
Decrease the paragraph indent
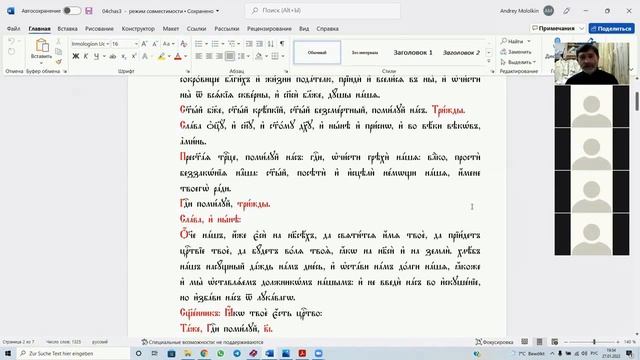point(249,44)
